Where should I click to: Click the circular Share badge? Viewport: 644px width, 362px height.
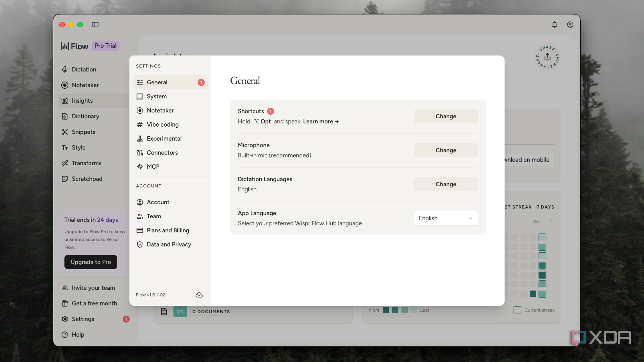pyautogui.click(x=547, y=57)
